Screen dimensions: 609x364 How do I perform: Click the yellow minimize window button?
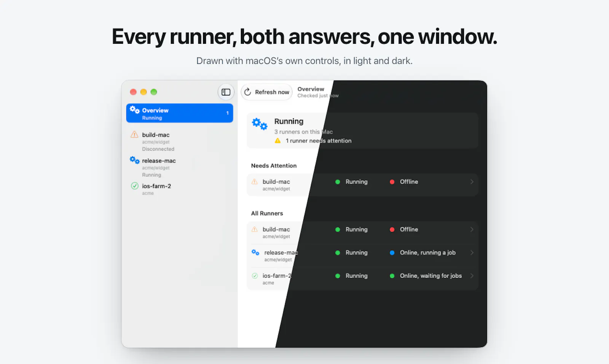point(143,92)
